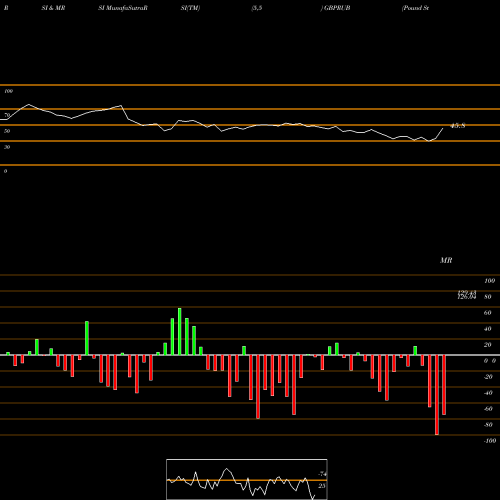This screenshot has width=500, height=500.
Task: Click the 'SI MunafaSutraR' header text
Action: [123, 8]
